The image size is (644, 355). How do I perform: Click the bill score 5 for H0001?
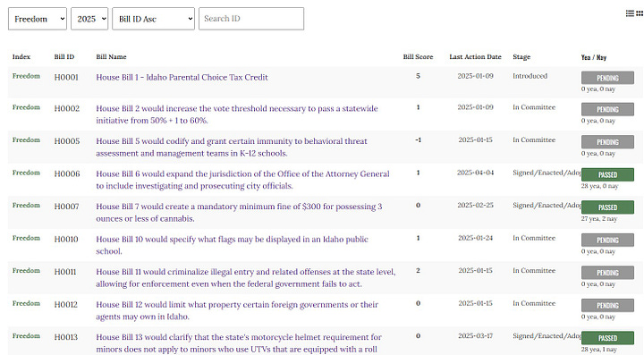point(418,76)
